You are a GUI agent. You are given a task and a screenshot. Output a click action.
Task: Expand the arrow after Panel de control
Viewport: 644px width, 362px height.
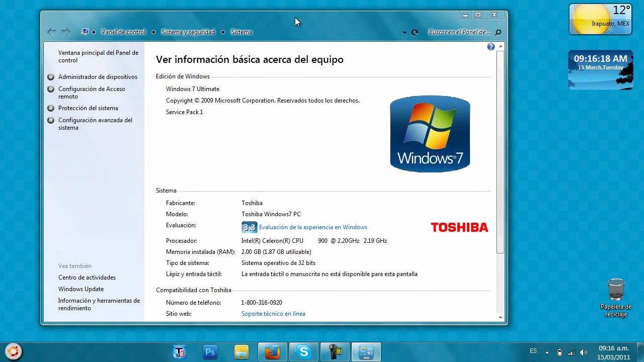coord(153,32)
